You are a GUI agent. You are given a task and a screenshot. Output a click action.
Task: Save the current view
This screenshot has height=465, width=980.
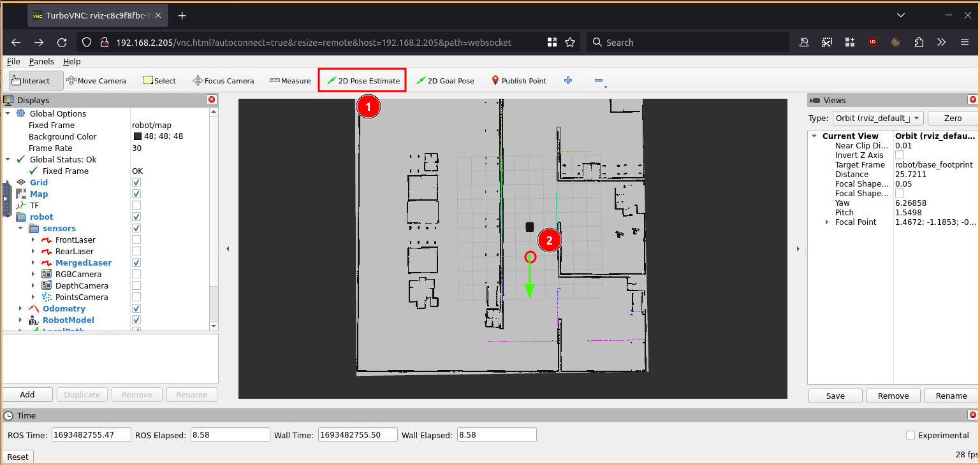[835, 396]
